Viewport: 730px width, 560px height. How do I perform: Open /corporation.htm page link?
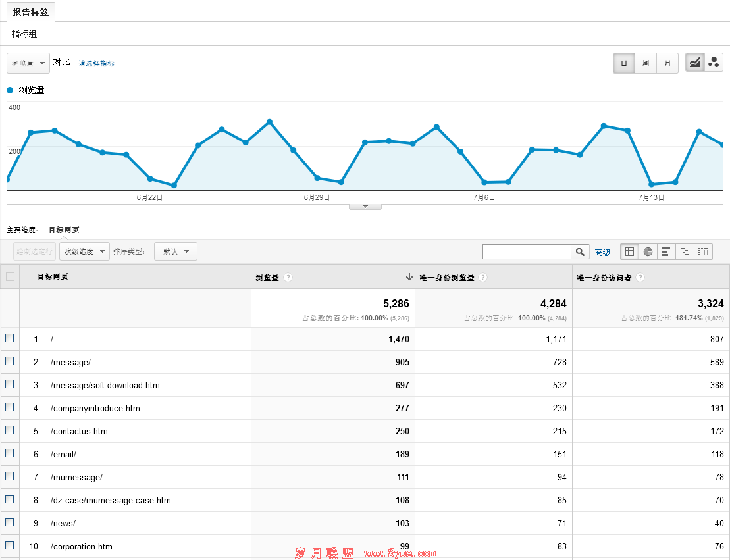click(82, 546)
